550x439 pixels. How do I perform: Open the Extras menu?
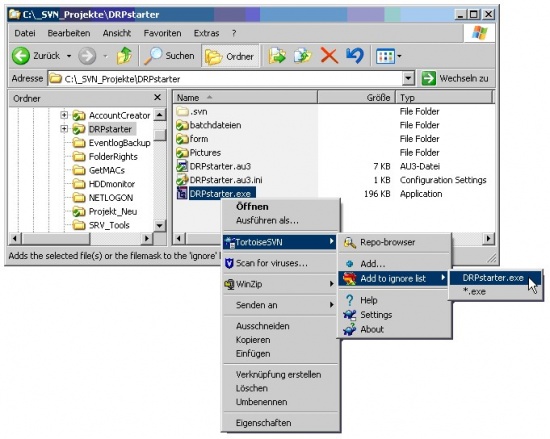click(x=206, y=33)
